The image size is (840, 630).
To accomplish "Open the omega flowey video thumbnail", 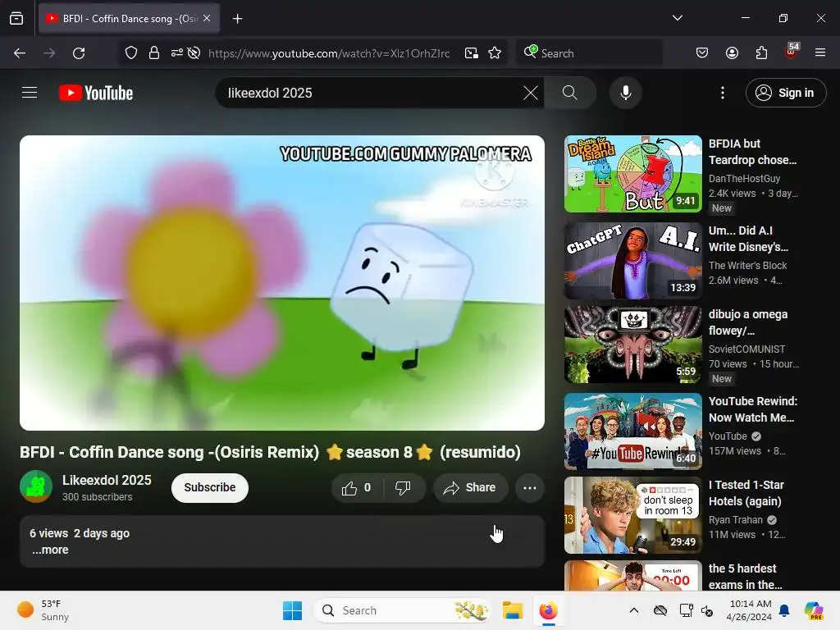I will click(x=633, y=345).
